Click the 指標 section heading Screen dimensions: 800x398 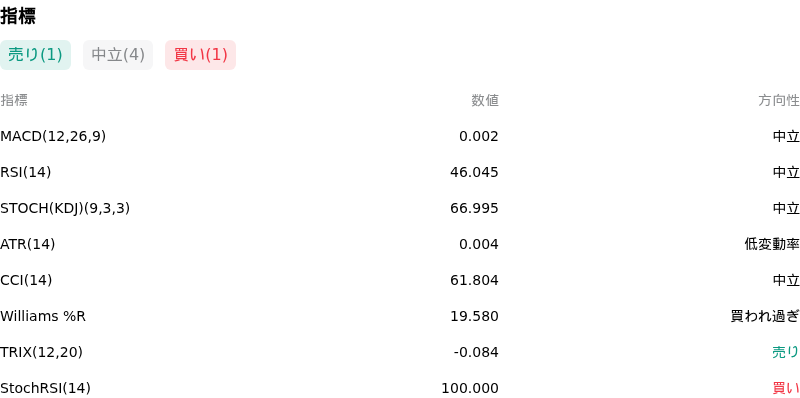click(18, 16)
